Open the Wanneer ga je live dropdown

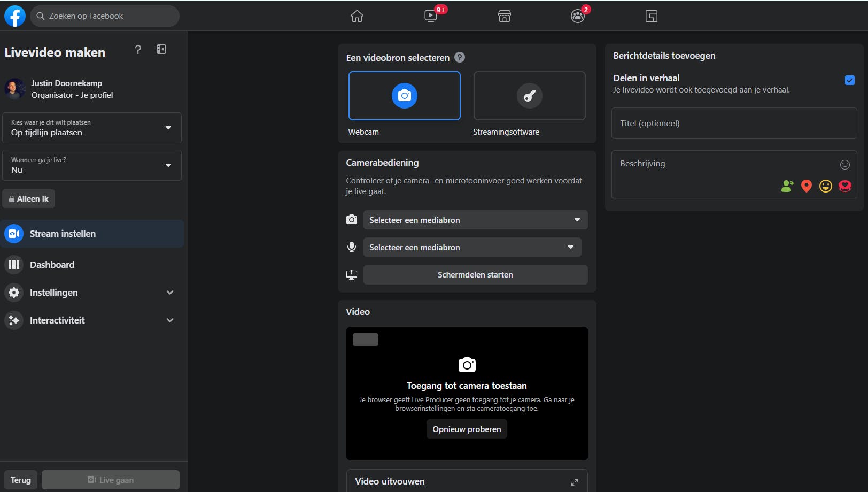[x=92, y=165]
